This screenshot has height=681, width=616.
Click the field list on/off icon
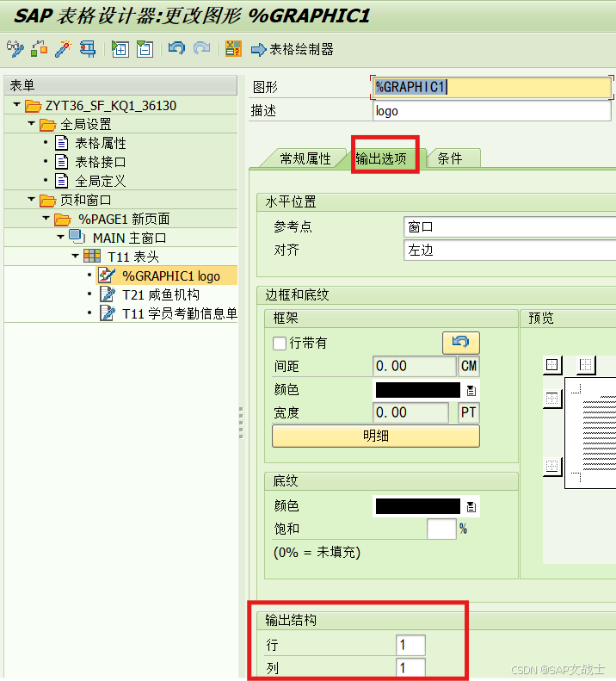(233, 48)
